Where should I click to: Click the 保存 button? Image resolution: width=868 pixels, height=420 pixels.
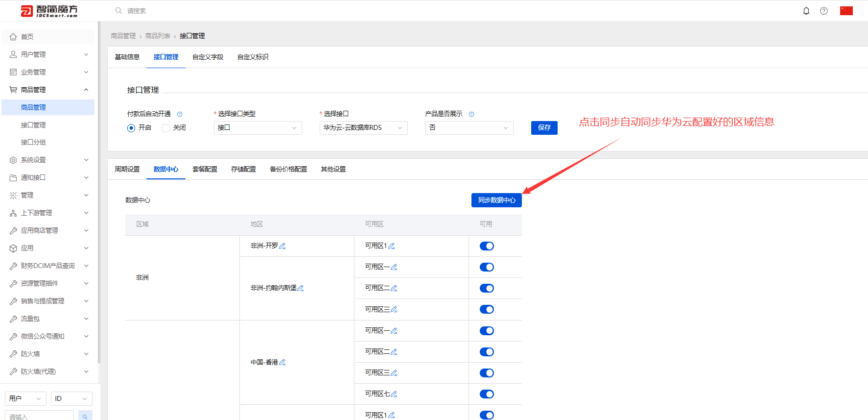pos(544,128)
